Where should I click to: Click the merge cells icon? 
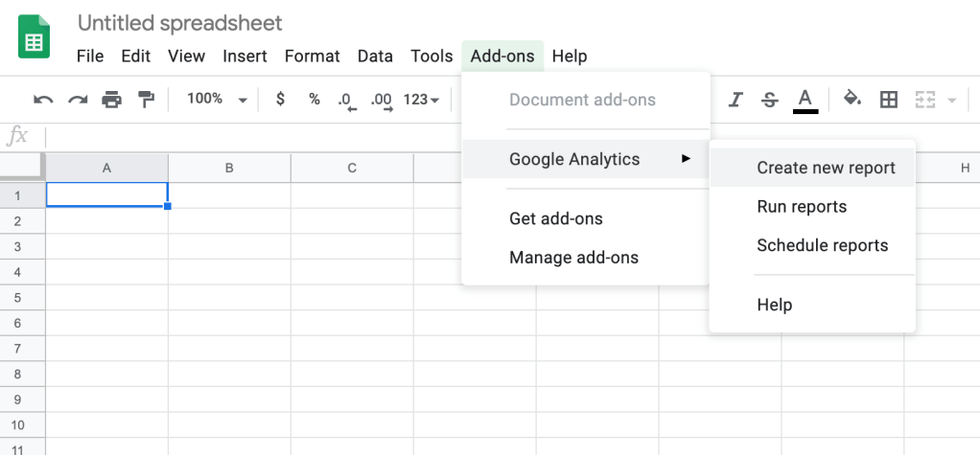pyautogui.click(x=924, y=100)
